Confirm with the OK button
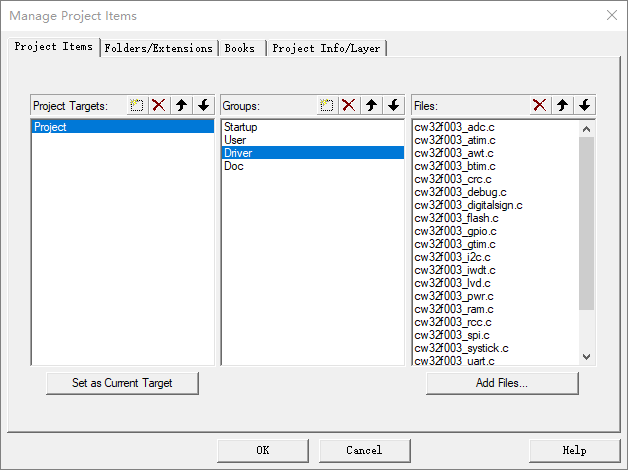Screen dimensions: 628x470 point(263,450)
